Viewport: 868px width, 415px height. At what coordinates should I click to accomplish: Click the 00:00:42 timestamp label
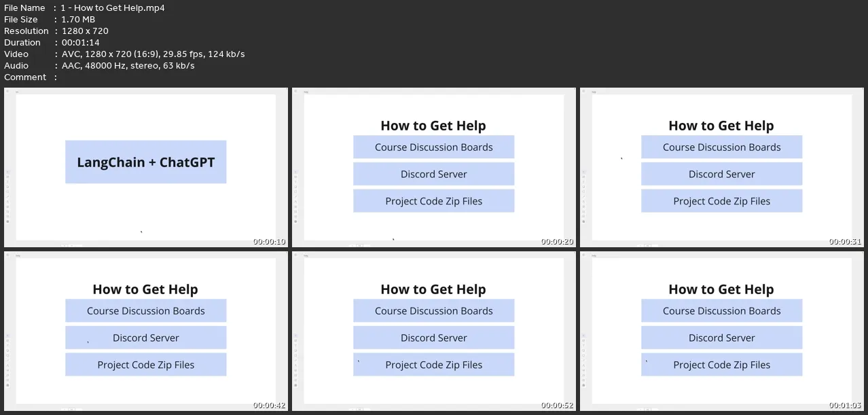(x=270, y=405)
